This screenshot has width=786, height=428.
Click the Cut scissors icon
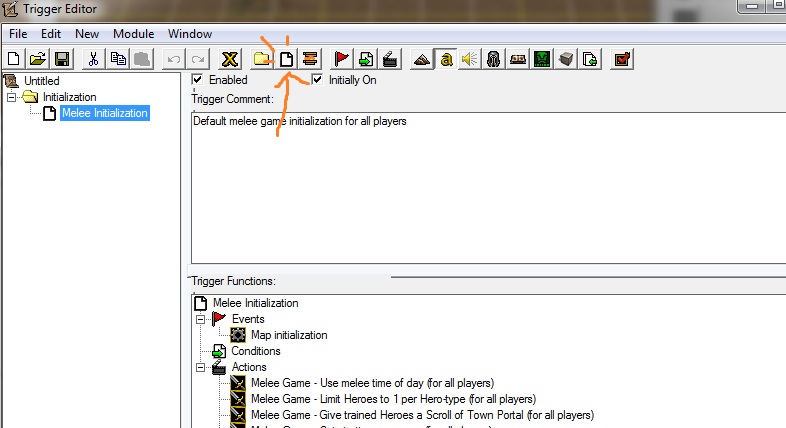coord(93,59)
